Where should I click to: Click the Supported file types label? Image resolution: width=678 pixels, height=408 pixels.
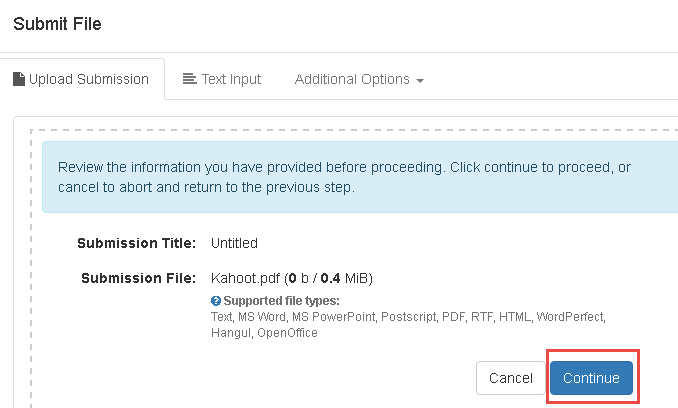282,301
